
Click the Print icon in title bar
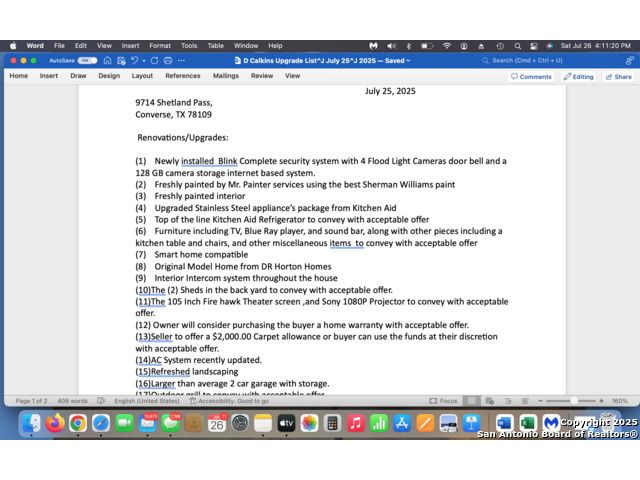pos(166,61)
